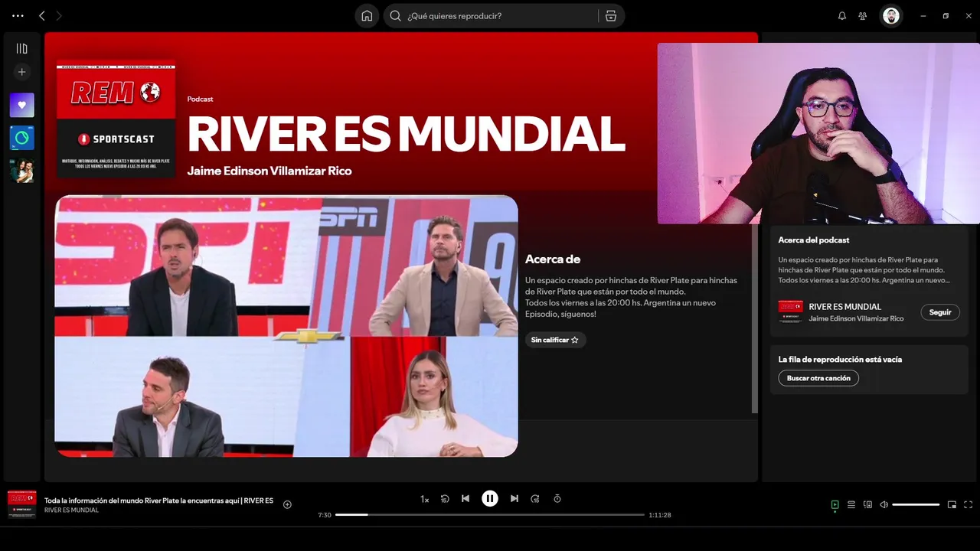This screenshot has height=551, width=980.
Task: Click the main view scrollbar
Action: 755,318
